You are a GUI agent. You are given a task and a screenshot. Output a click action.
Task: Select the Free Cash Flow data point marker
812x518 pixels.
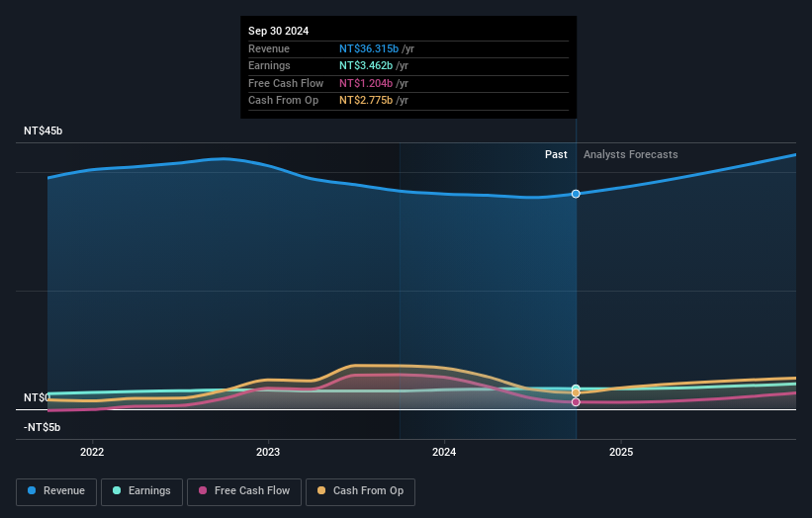click(x=576, y=402)
